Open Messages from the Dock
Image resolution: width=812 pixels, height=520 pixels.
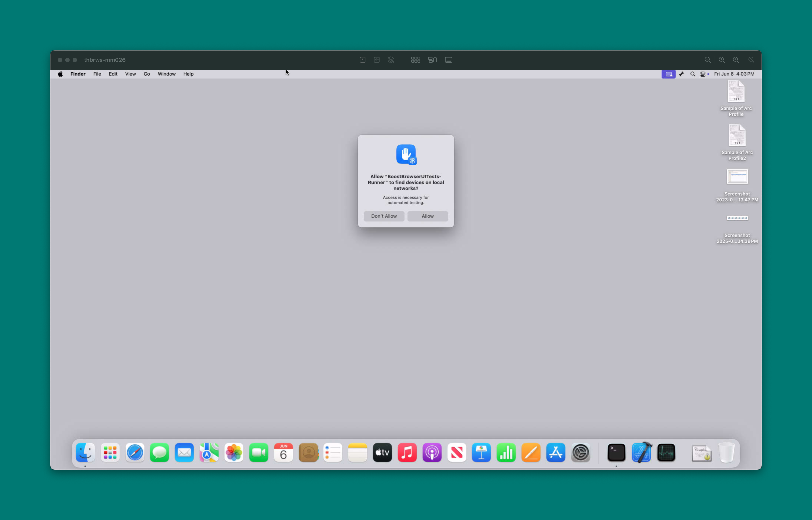coord(159,452)
